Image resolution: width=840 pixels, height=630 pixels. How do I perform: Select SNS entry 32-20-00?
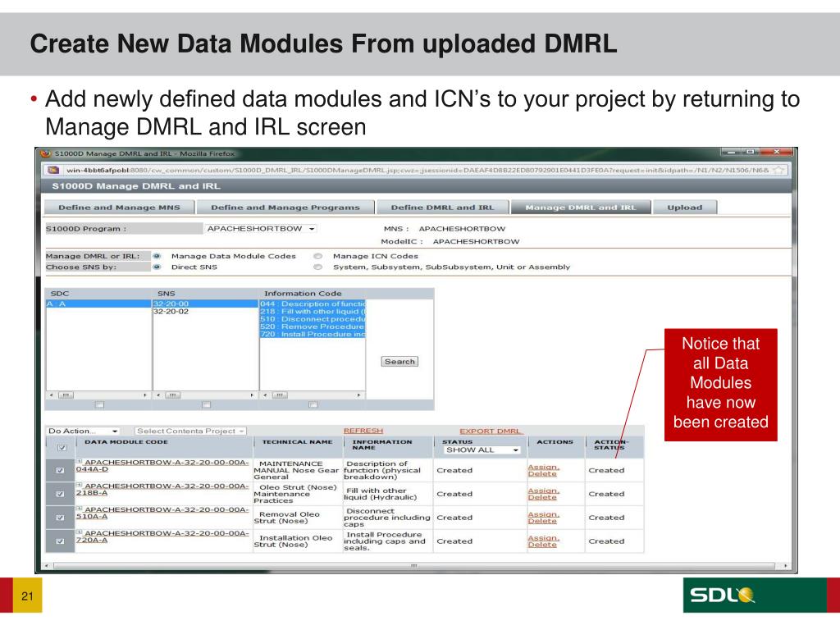click(206, 304)
